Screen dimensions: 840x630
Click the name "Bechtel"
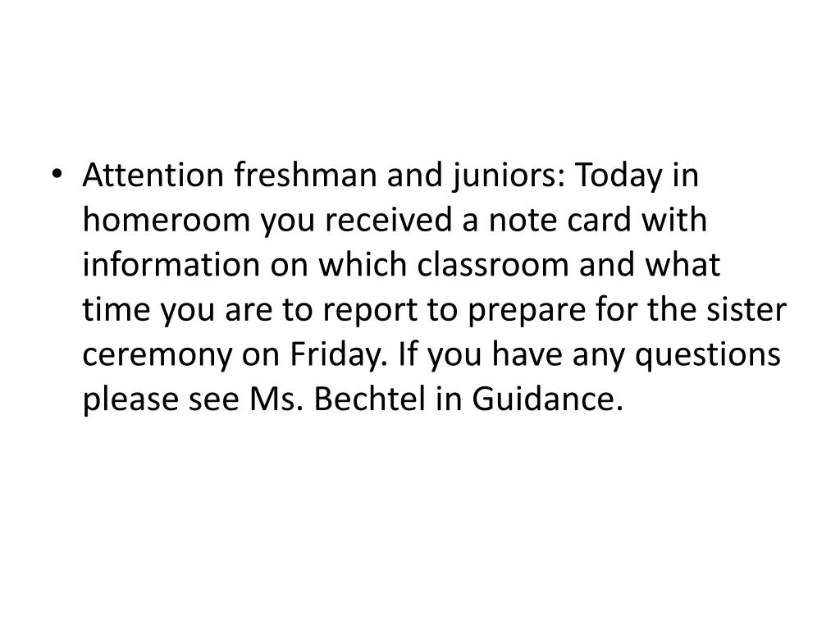[x=355, y=403]
